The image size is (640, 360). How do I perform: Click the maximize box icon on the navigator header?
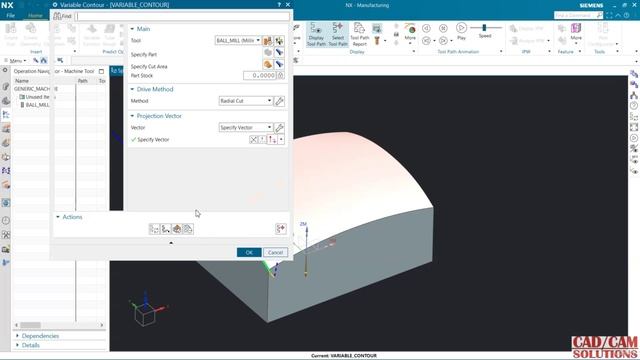pyautogui.click(x=101, y=71)
